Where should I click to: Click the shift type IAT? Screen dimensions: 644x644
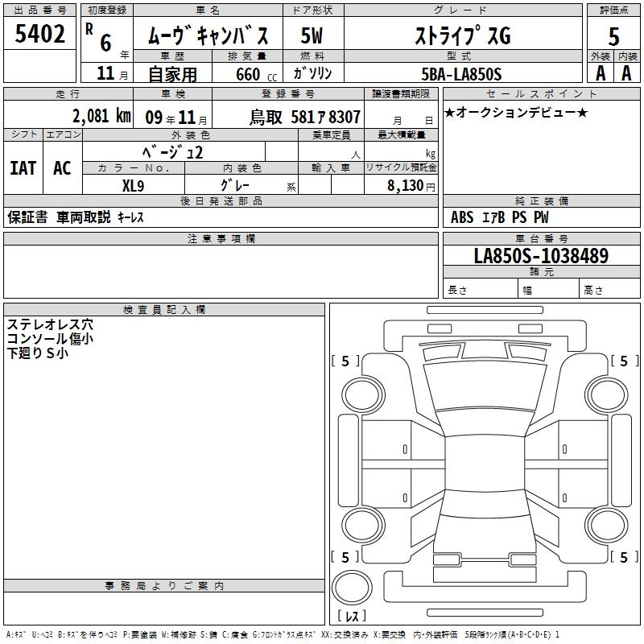coord(23,168)
